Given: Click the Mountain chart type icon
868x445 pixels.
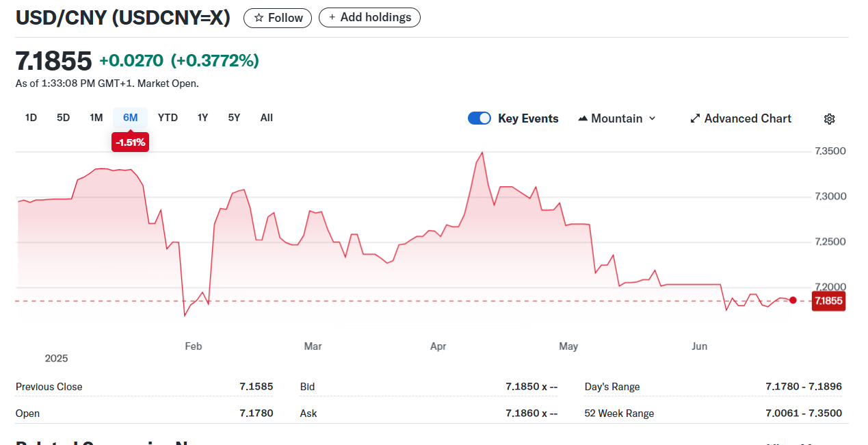Looking at the screenshot, I should tap(583, 119).
